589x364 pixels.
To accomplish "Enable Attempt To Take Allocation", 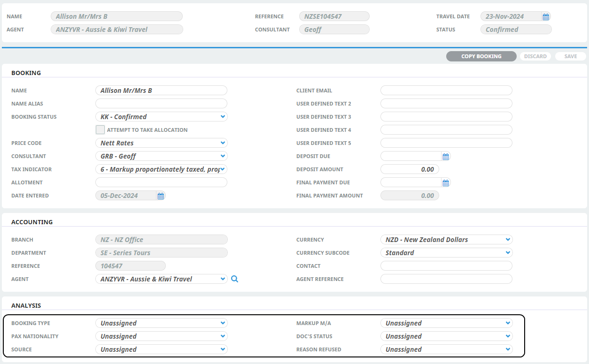I will tap(100, 129).
